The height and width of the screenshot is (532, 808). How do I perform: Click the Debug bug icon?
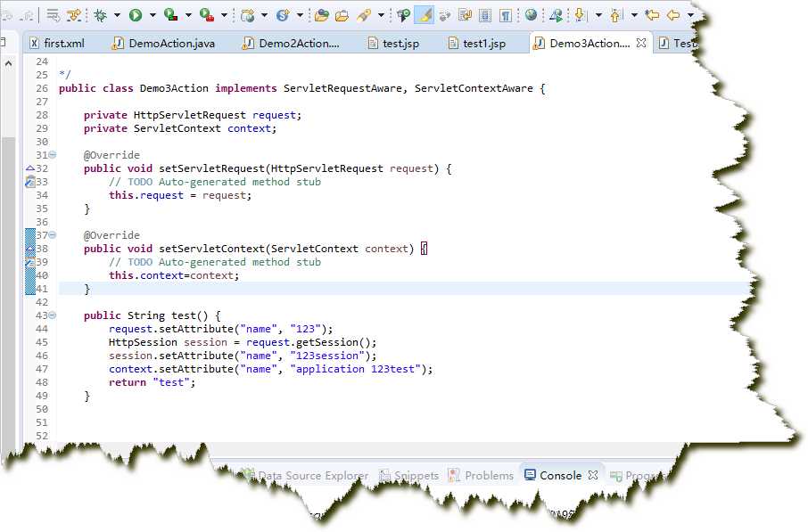pyautogui.click(x=101, y=15)
